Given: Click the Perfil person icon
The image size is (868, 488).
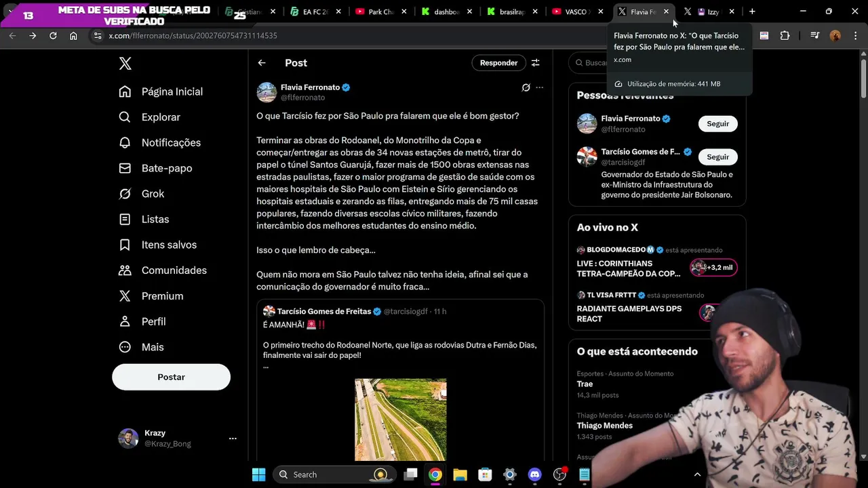Looking at the screenshot, I should click(125, 321).
